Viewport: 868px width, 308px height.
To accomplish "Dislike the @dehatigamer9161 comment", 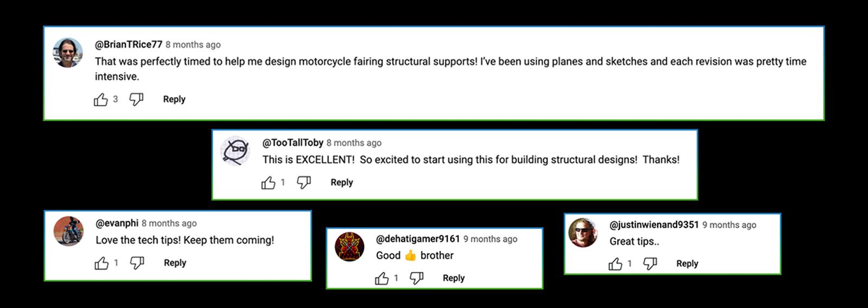I will coord(417,278).
